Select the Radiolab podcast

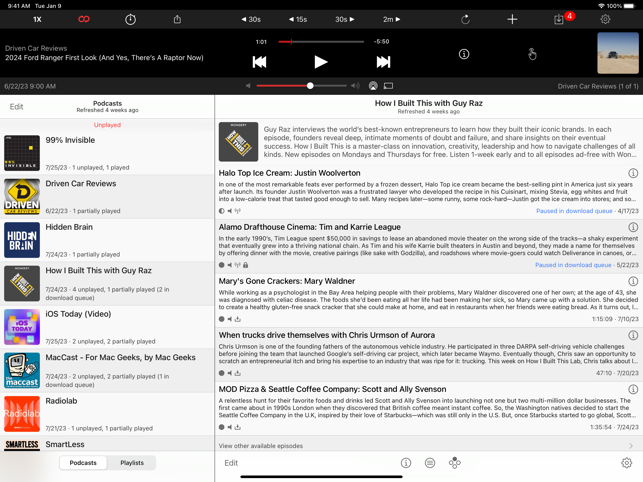tap(107, 414)
